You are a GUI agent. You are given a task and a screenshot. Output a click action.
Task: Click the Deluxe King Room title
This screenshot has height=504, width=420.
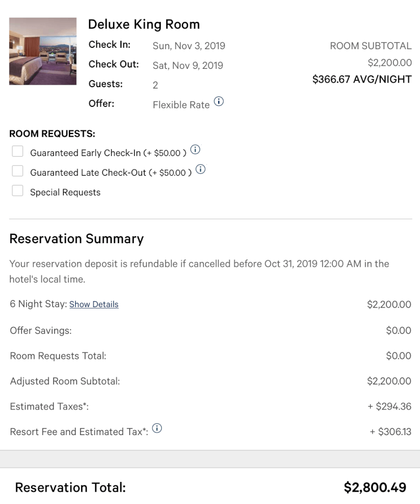[144, 25]
